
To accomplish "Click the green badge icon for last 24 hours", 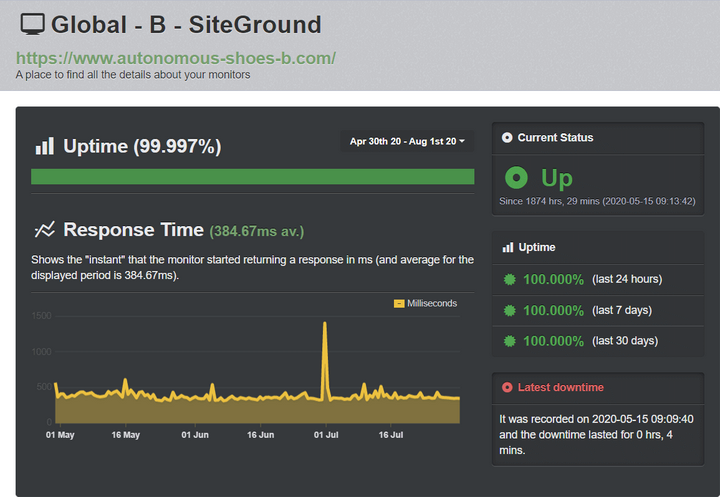I will (510, 279).
